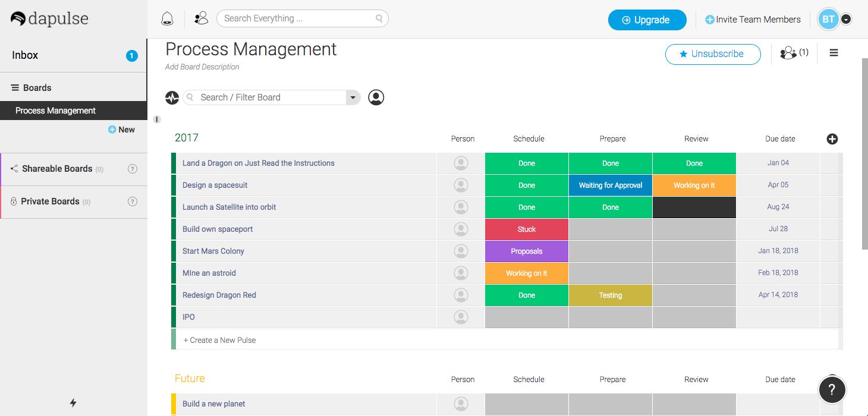Open the notifications bell icon
This screenshot has height=416, width=868.
pos(167,19)
